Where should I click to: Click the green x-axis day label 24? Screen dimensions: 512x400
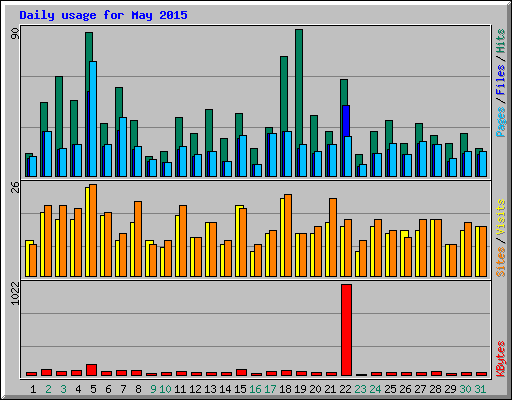click(x=375, y=389)
